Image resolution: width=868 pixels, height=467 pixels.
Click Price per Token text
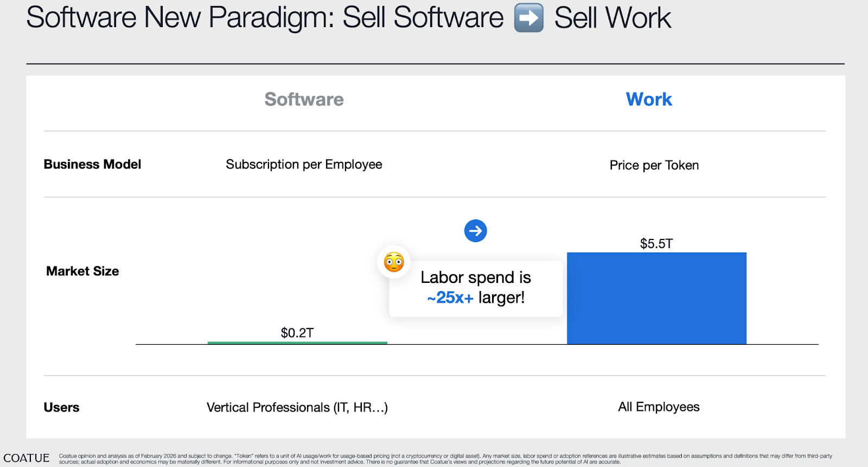click(x=654, y=165)
